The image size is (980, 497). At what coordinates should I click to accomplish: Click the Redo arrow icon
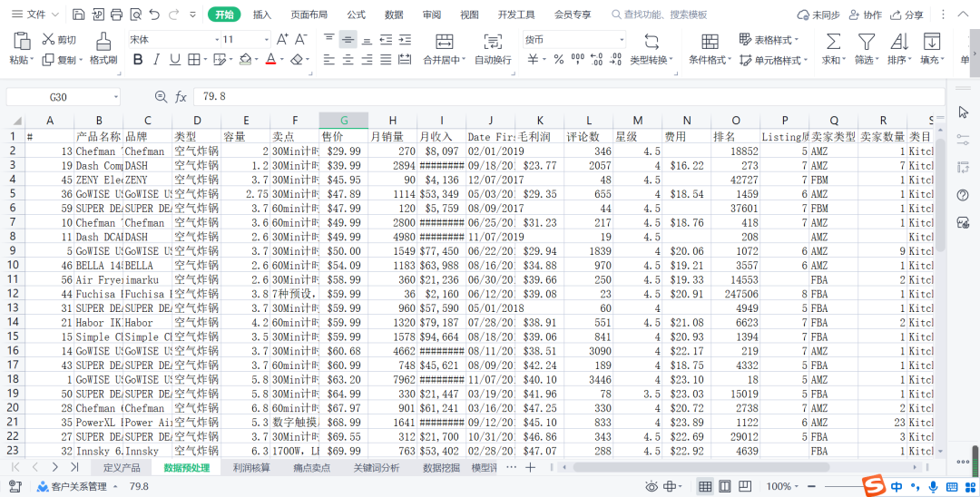pyautogui.click(x=173, y=15)
